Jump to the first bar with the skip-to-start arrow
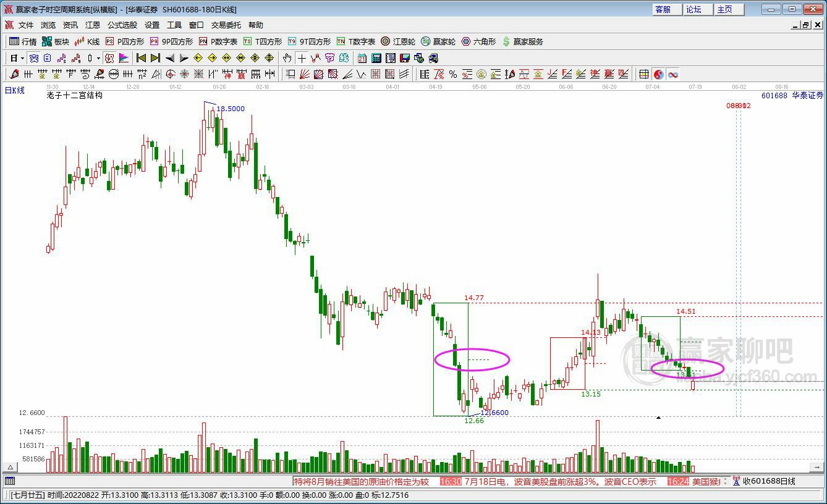The width and height of the screenshot is (827, 504). tap(141, 58)
